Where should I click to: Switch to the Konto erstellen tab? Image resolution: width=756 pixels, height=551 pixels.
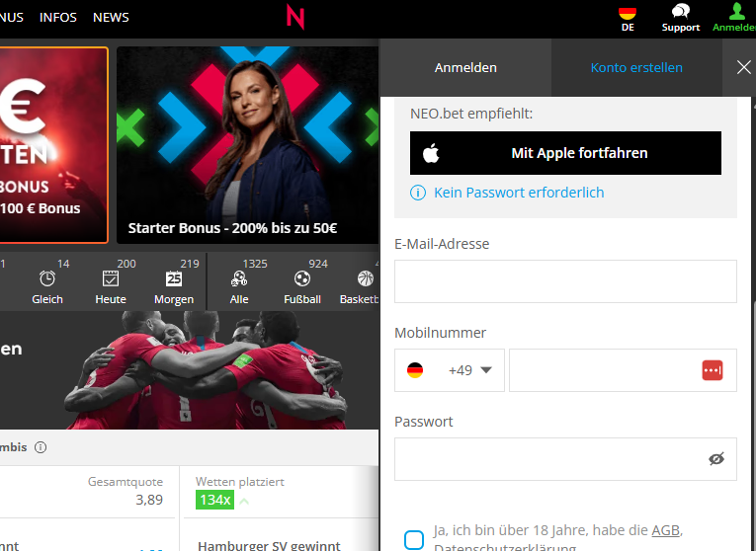pyautogui.click(x=636, y=67)
